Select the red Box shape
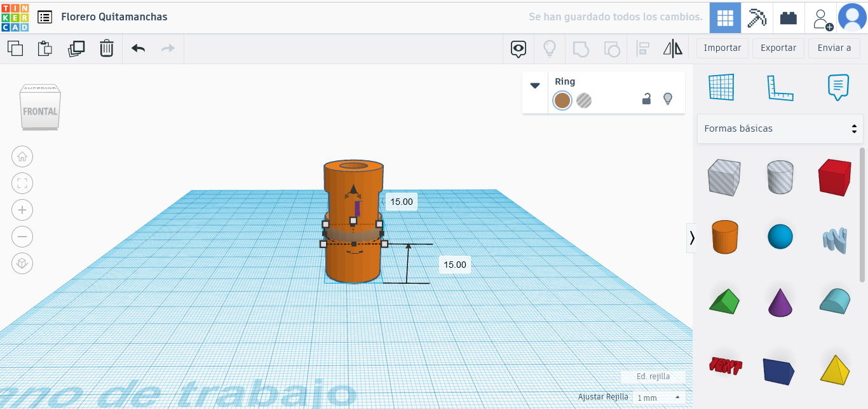868x409 pixels. 834,177
